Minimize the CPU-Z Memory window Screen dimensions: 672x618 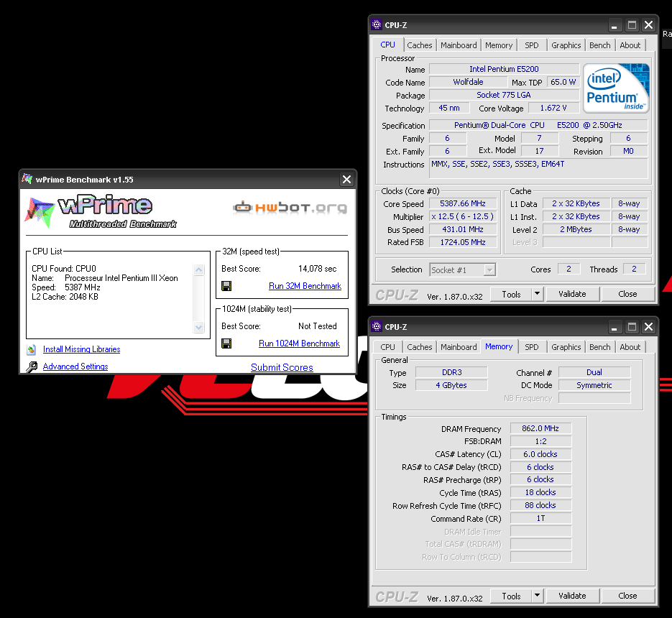[x=614, y=327]
